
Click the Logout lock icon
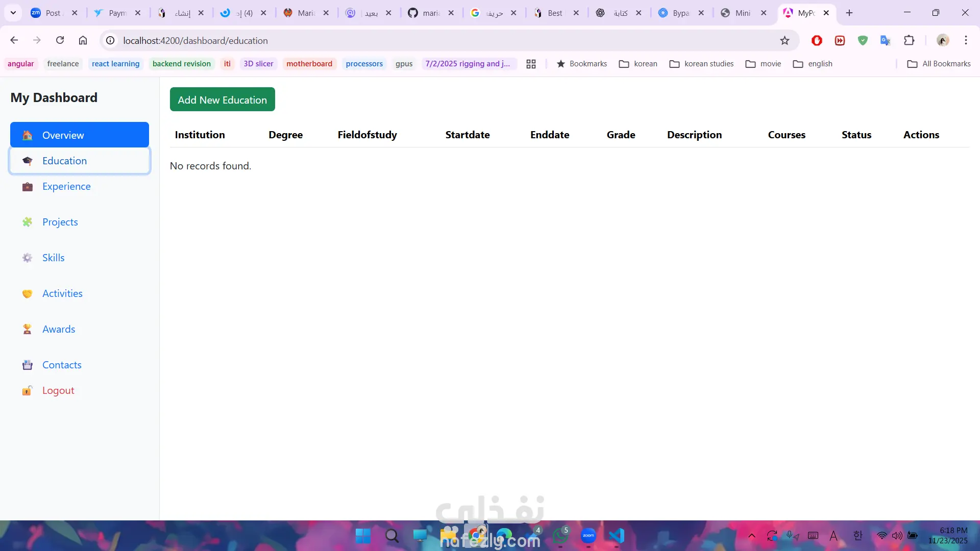pyautogui.click(x=28, y=391)
